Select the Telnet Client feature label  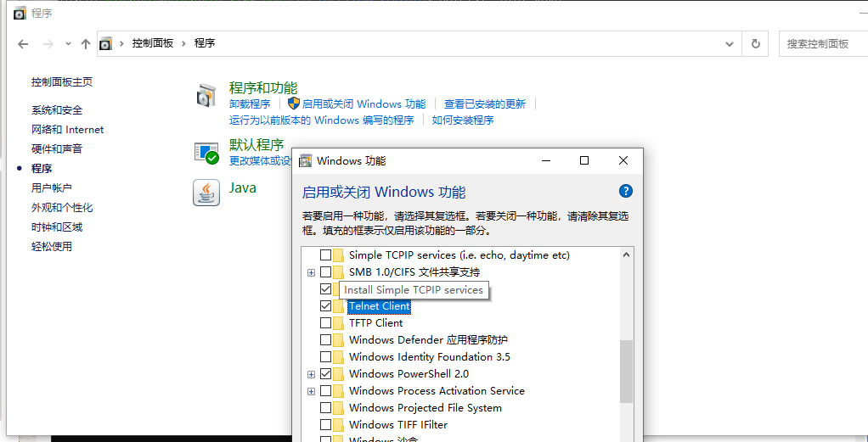(379, 306)
